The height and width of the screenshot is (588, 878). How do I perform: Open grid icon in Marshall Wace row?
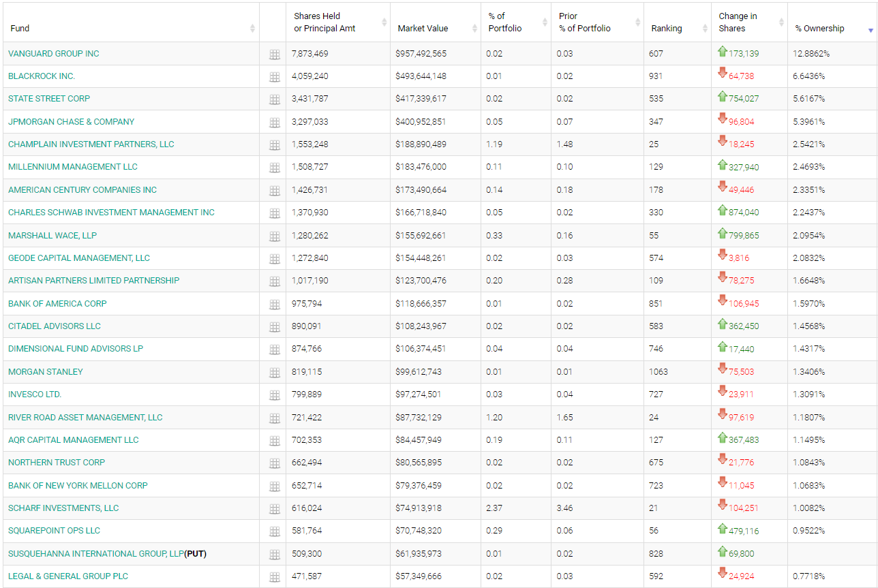275,236
